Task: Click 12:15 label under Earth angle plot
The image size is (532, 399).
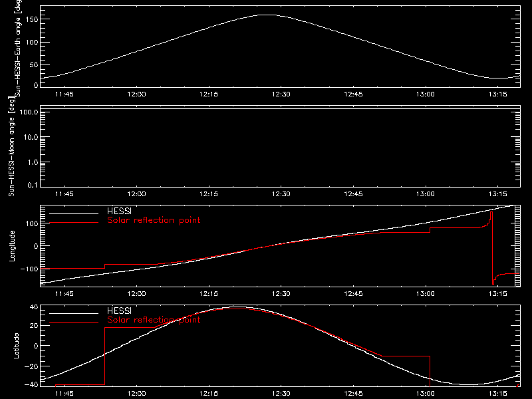Action: (x=209, y=94)
